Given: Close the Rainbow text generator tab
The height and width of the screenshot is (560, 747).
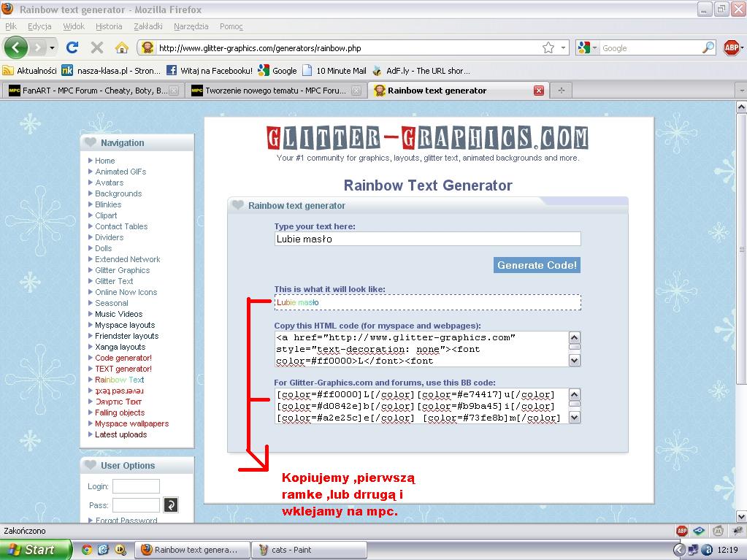Looking at the screenshot, I should point(539,91).
